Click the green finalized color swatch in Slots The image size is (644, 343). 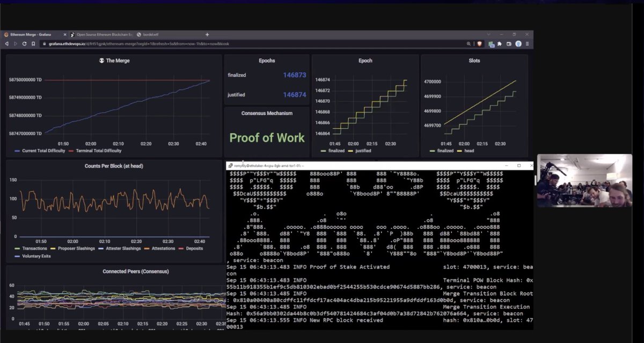tap(433, 151)
